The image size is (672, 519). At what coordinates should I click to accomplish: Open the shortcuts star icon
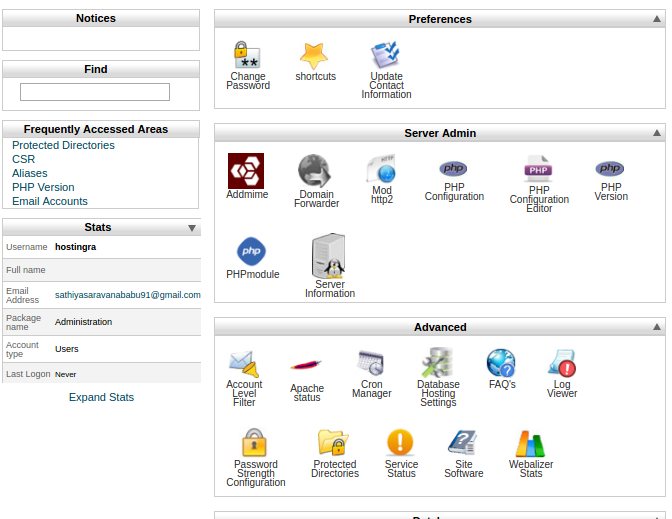(x=314, y=56)
